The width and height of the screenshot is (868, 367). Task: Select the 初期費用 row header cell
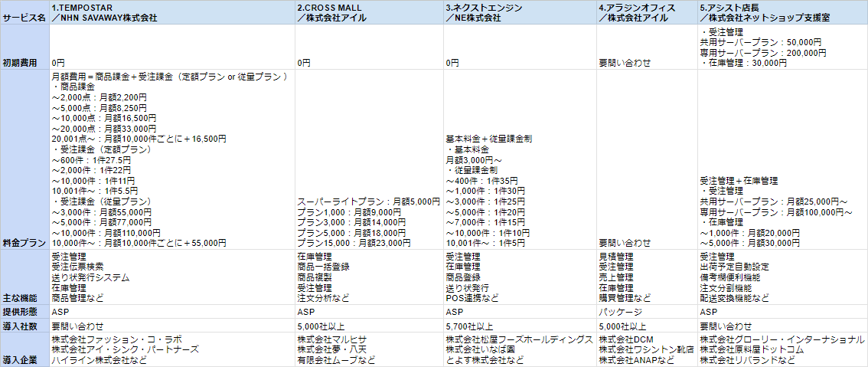click(25, 48)
